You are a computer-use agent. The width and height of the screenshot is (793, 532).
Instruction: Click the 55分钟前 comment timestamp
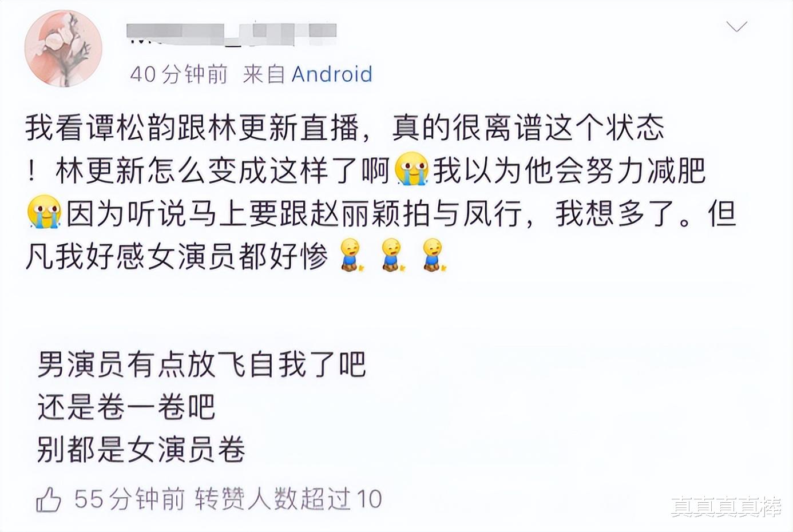pos(129,499)
